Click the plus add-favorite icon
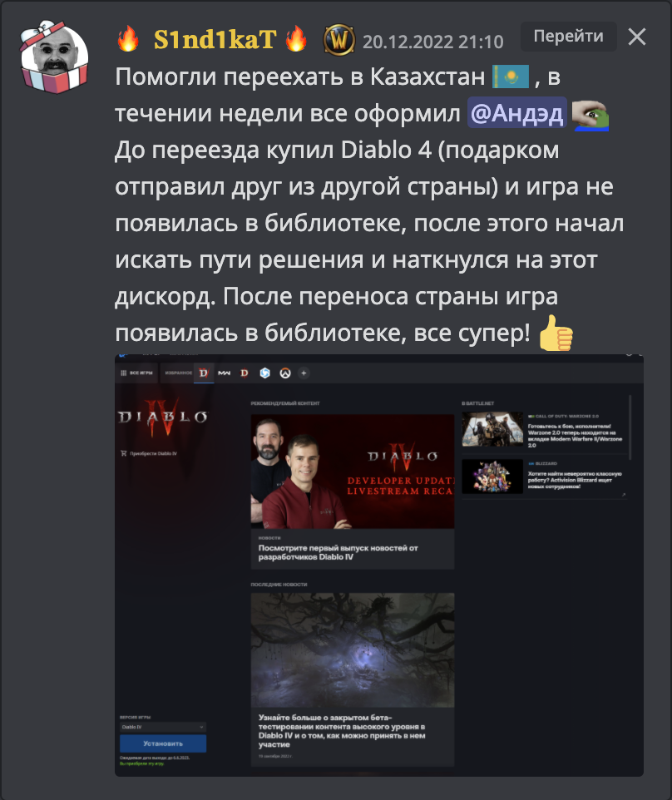Viewport: 672px width, 800px height. point(304,373)
